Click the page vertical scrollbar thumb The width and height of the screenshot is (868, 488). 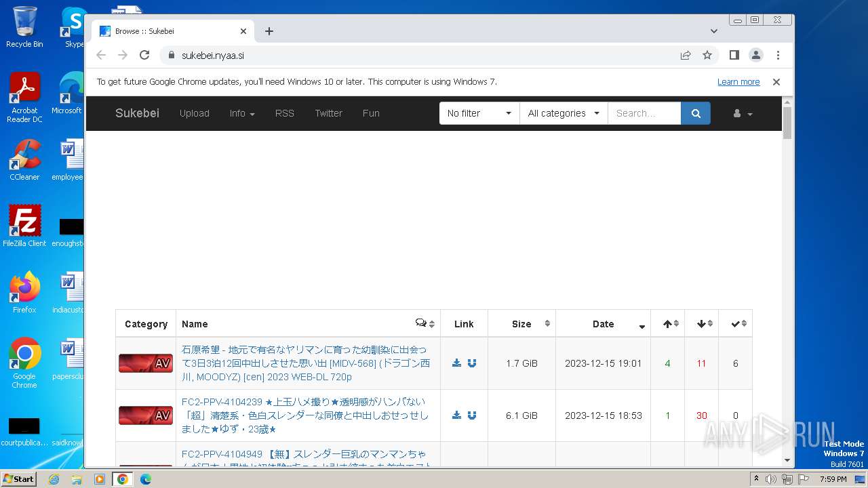[x=787, y=122]
